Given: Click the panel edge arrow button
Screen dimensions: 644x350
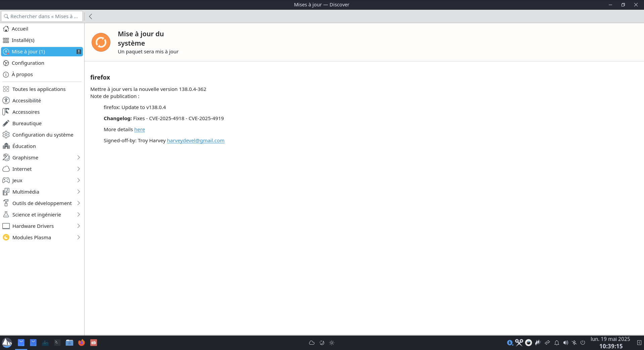Looking at the screenshot, I should [x=639, y=343].
